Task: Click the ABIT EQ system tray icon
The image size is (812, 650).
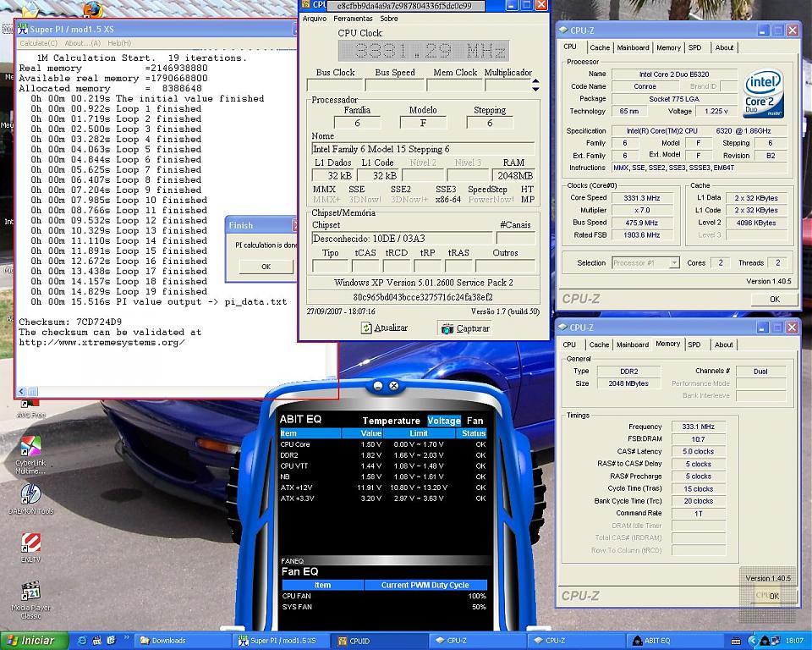Action: tap(765, 642)
